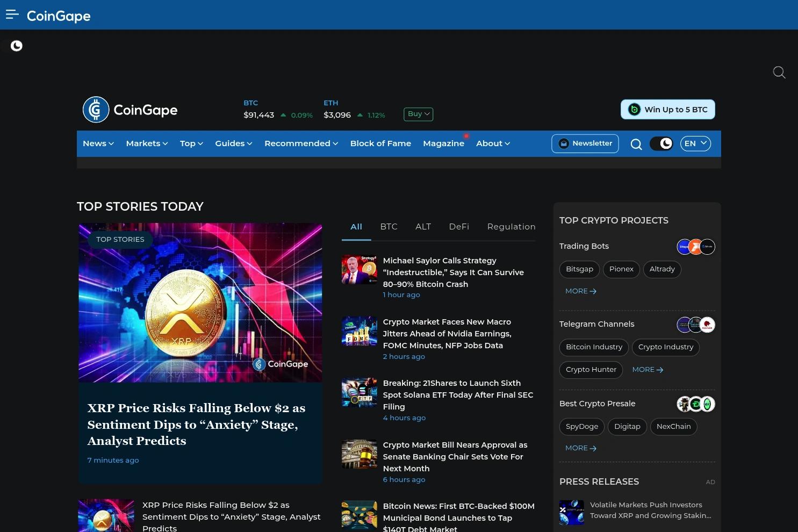Open featured headline XRP Price Risks Falling
The image size is (798, 532).
coord(196,425)
